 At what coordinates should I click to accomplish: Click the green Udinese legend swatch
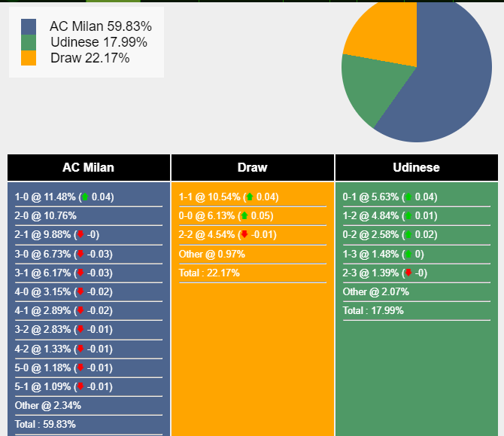pyautogui.click(x=29, y=42)
